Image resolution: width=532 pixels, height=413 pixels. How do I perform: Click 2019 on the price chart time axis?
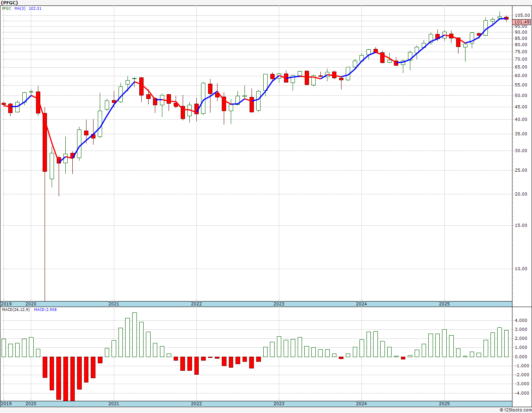coord(6,304)
